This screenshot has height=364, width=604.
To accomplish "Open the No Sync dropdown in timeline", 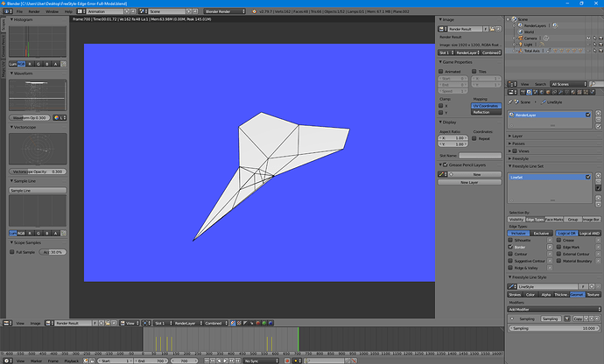I will coord(261,360).
